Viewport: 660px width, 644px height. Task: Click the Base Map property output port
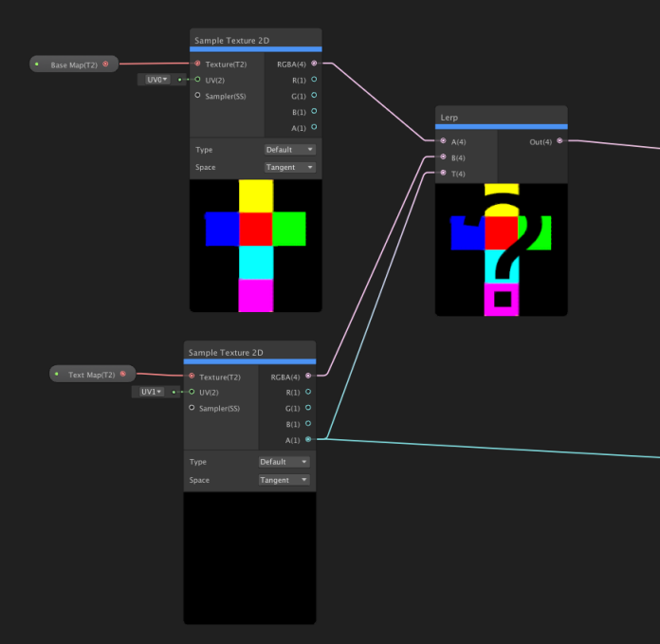[105, 64]
